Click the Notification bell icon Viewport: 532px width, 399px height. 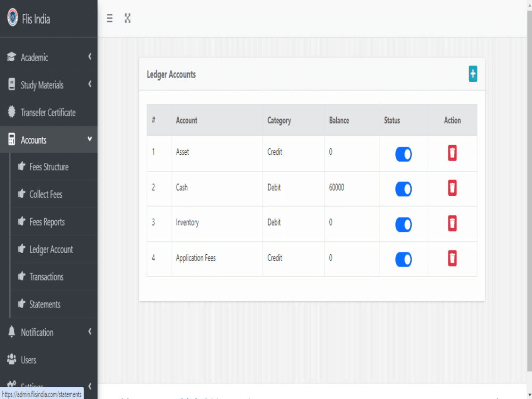tap(12, 331)
